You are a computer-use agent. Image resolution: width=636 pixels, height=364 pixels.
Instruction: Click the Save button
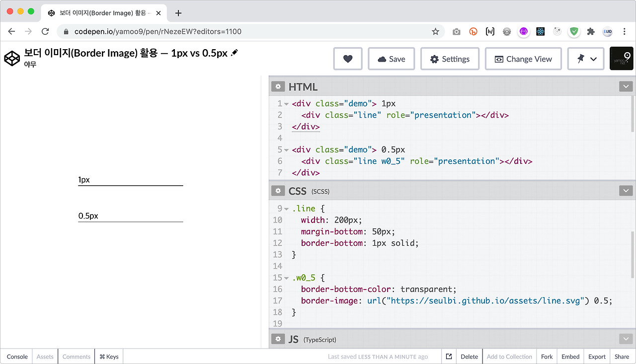[392, 59]
